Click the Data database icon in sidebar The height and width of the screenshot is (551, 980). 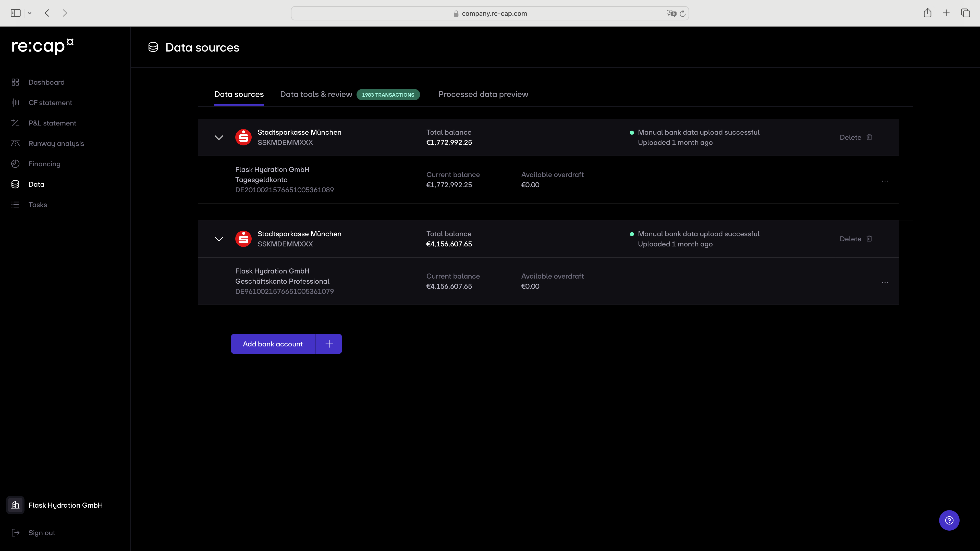(15, 184)
